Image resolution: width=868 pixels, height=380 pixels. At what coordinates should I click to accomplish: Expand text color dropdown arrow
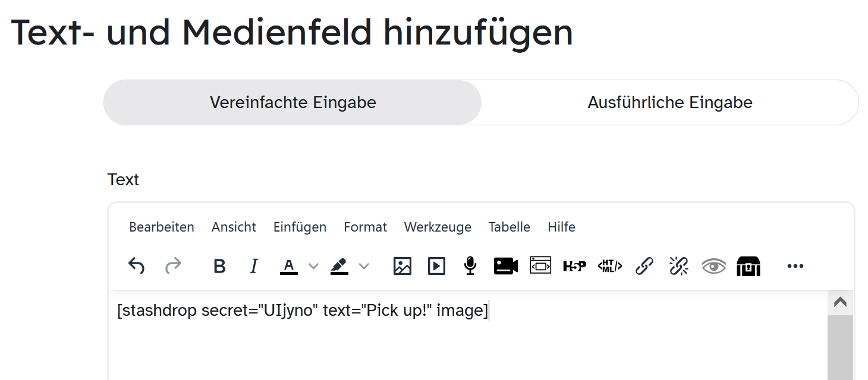pos(313,267)
